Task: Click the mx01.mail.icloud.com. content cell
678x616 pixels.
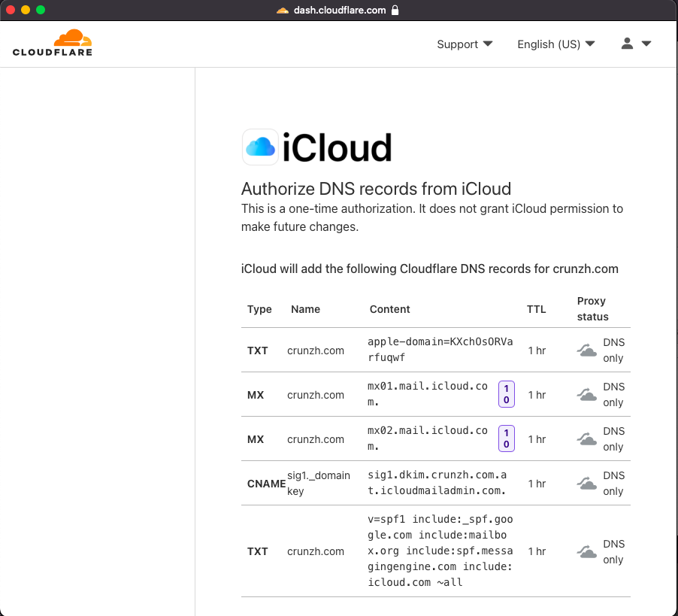Action: (428, 394)
